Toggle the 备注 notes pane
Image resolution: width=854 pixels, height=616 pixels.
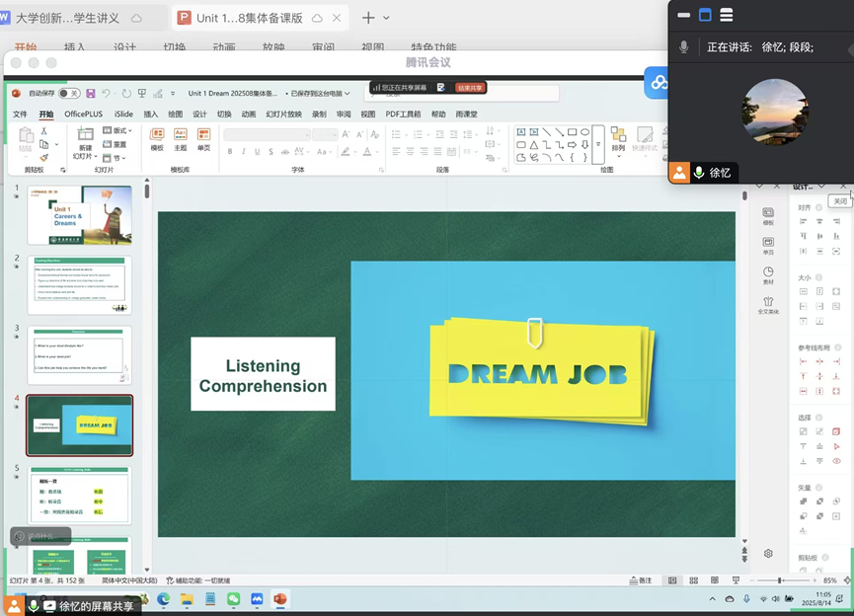[642, 580]
